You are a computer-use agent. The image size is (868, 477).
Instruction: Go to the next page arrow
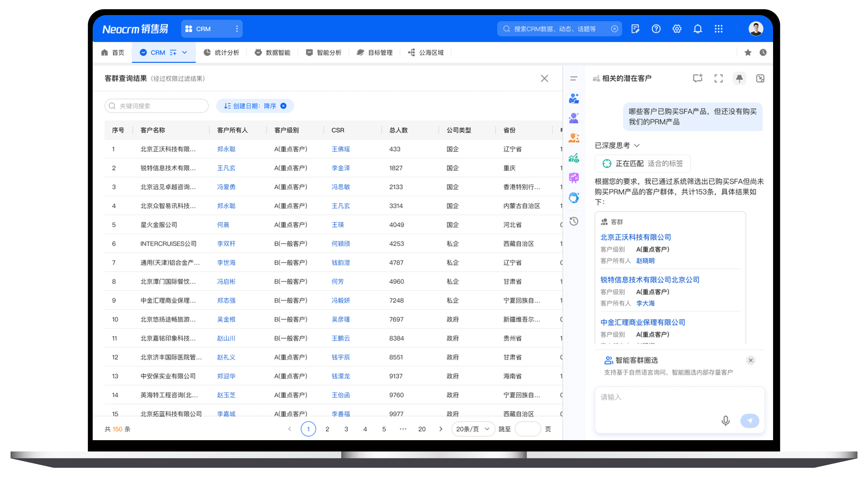coord(441,429)
